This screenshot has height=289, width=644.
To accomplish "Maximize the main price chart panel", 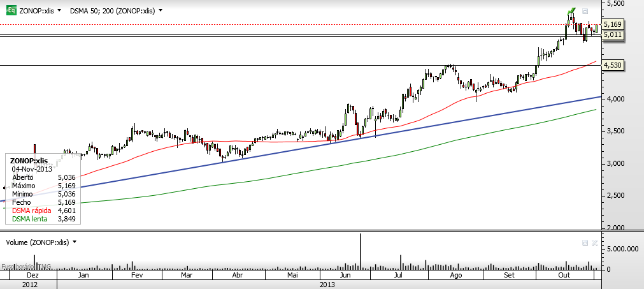I will pyautogui.click(x=585, y=11).
